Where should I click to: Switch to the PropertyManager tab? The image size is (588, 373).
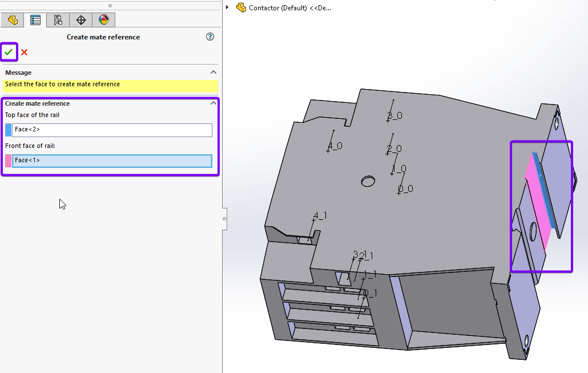pos(35,20)
